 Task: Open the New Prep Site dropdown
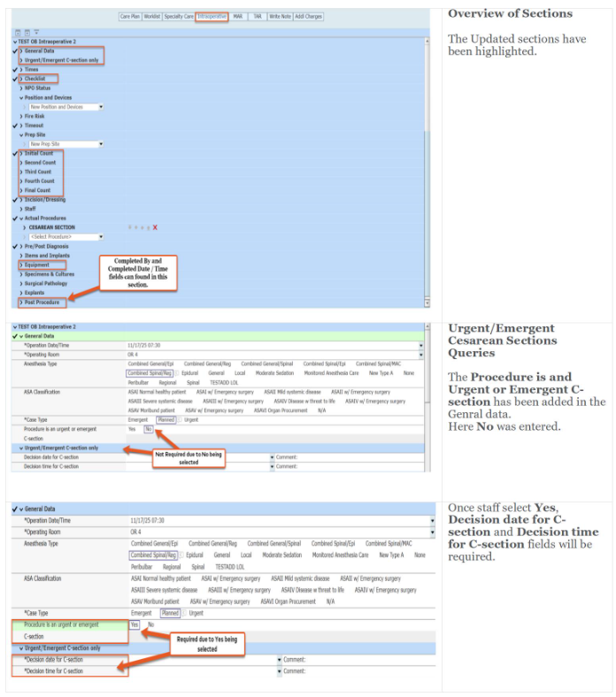[100, 144]
